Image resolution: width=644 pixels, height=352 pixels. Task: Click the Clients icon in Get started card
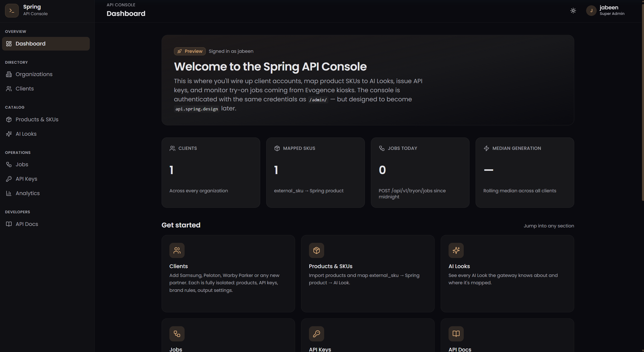click(x=177, y=250)
